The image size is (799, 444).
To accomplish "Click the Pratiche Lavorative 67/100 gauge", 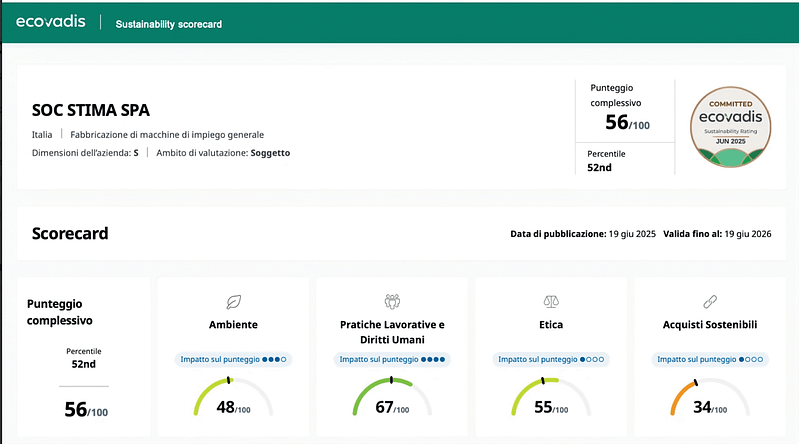I will pos(391,402).
